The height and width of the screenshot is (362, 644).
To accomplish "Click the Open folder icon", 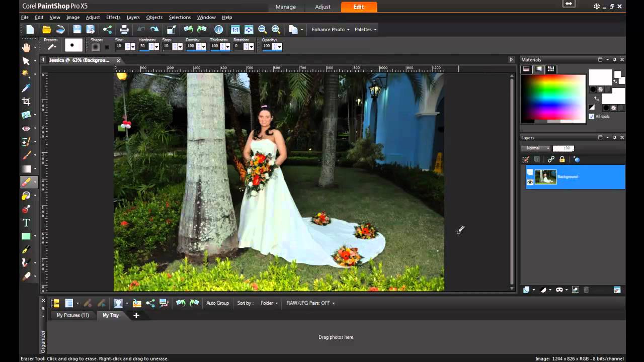I will coord(46,30).
